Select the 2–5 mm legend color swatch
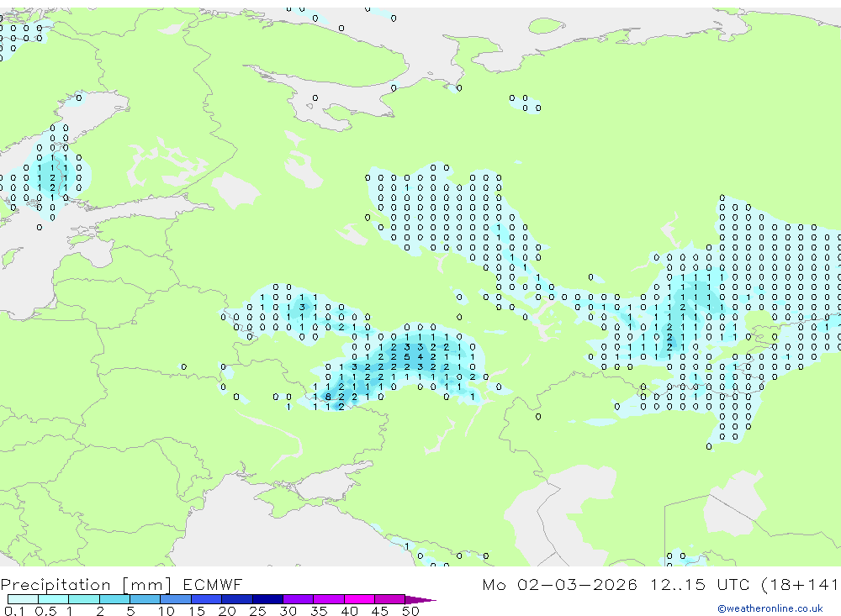The width and height of the screenshot is (841, 616). (x=114, y=599)
